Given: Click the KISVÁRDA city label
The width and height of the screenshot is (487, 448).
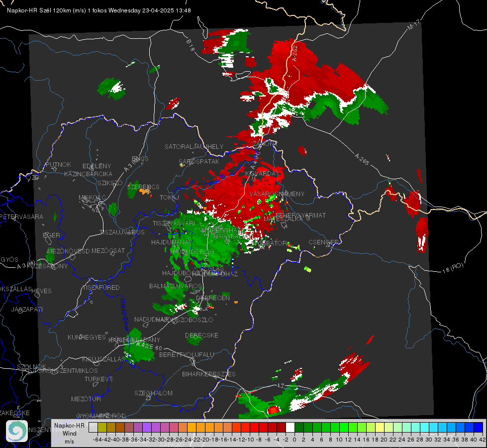Looking at the screenshot, I should (x=261, y=174).
